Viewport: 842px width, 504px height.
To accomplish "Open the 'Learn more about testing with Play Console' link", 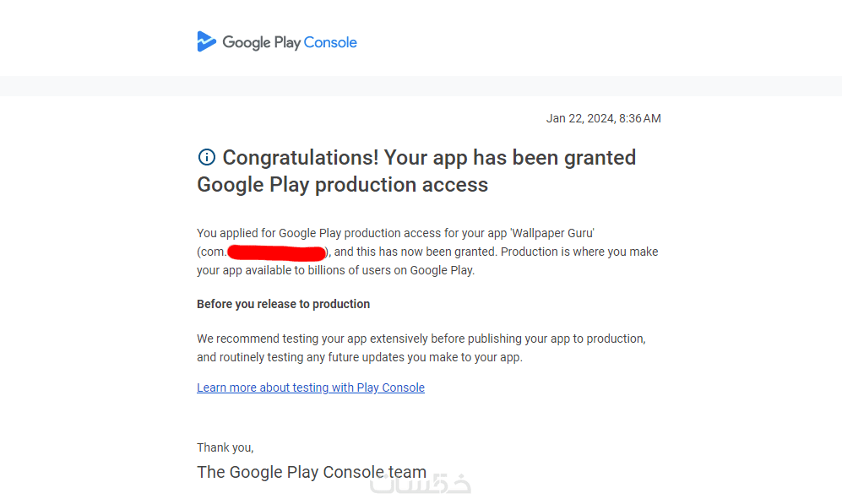I will coord(310,387).
